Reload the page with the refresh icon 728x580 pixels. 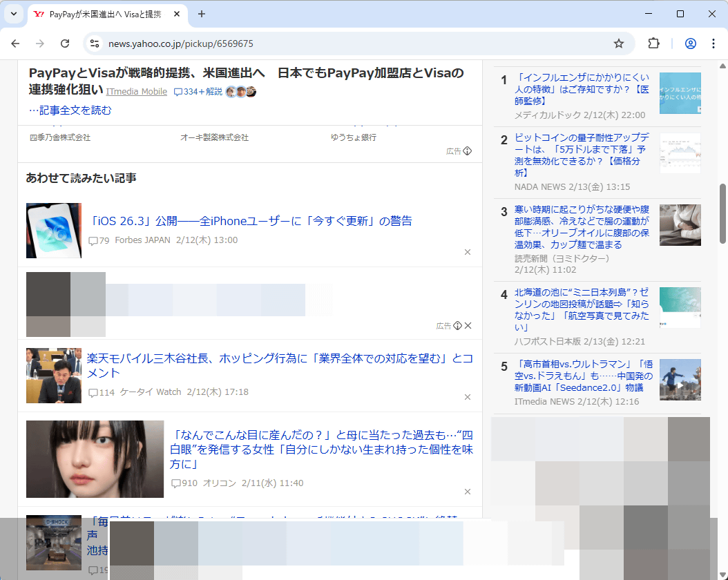point(65,43)
